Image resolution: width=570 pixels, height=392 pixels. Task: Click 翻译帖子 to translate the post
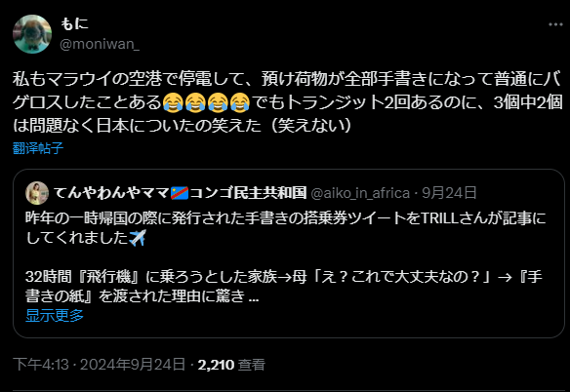(x=38, y=148)
